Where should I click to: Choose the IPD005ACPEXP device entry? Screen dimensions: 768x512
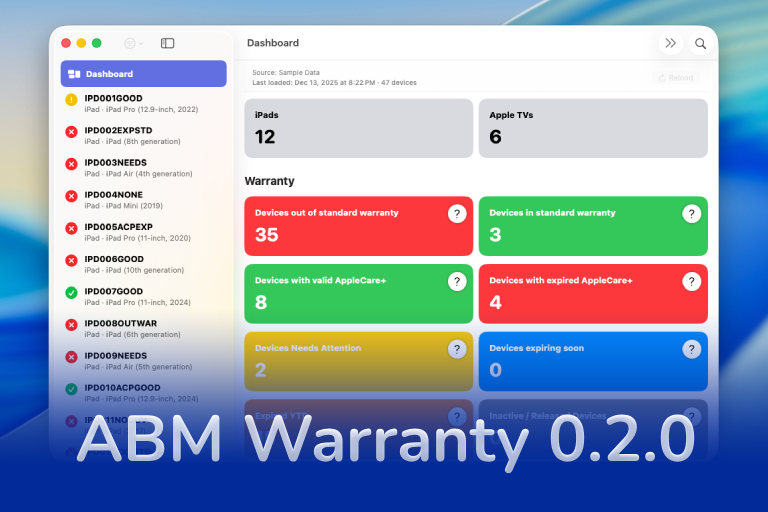point(144,232)
